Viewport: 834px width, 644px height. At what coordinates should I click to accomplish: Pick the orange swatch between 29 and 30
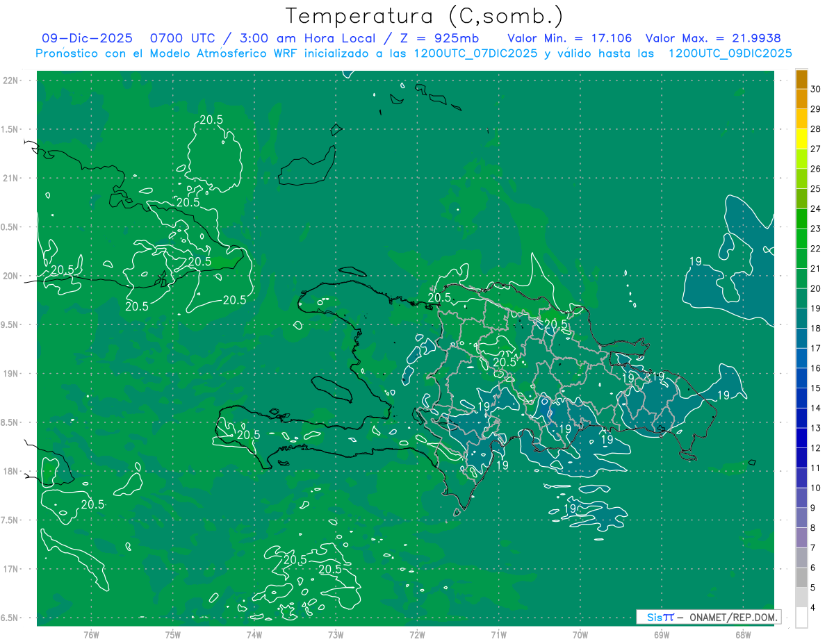click(801, 99)
